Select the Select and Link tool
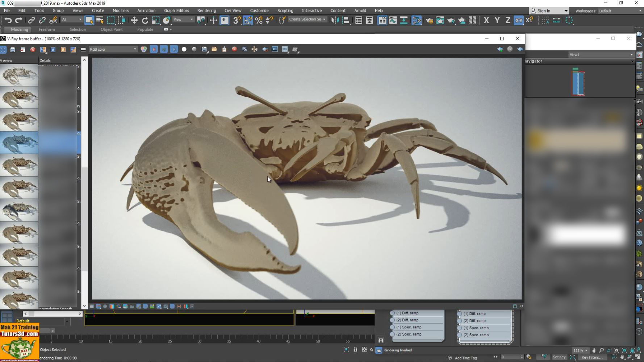Image resolution: width=644 pixels, height=362 pixels. click(32, 20)
